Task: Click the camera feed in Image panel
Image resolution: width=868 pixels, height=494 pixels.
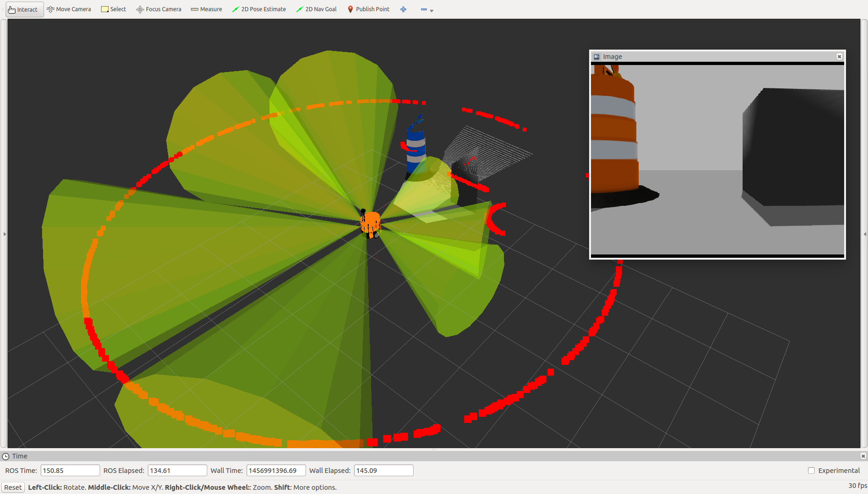Action: [x=717, y=160]
